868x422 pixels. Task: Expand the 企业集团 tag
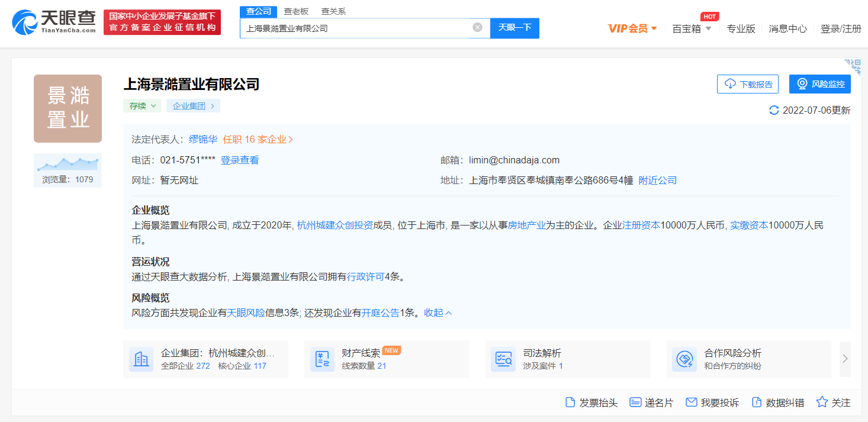[x=193, y=106]
